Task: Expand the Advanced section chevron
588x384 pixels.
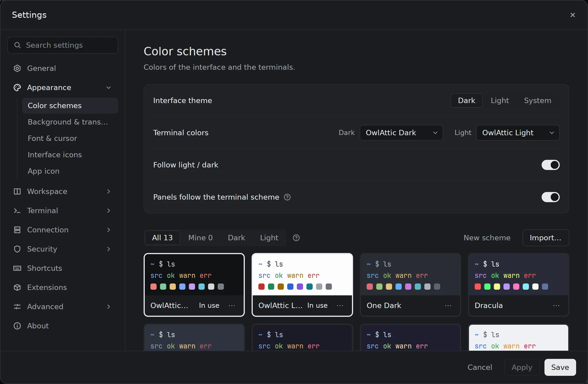Action: click(x=109, y=307)
